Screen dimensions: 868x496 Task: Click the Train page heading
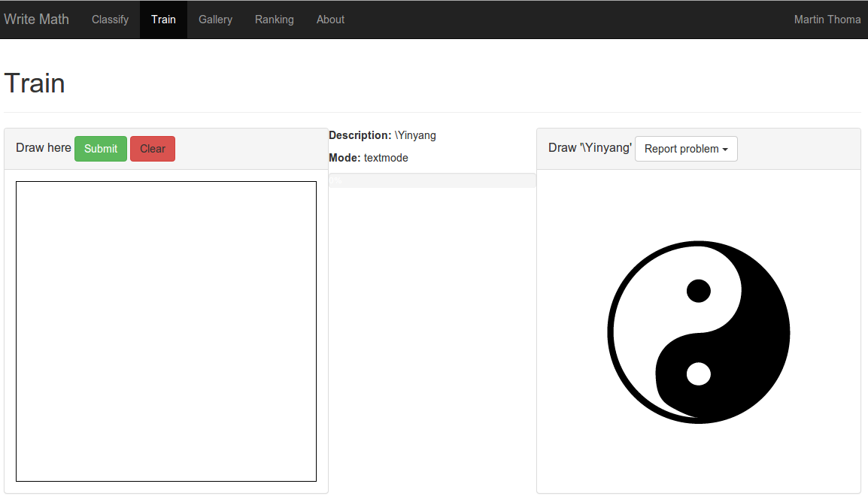(35, 83)
